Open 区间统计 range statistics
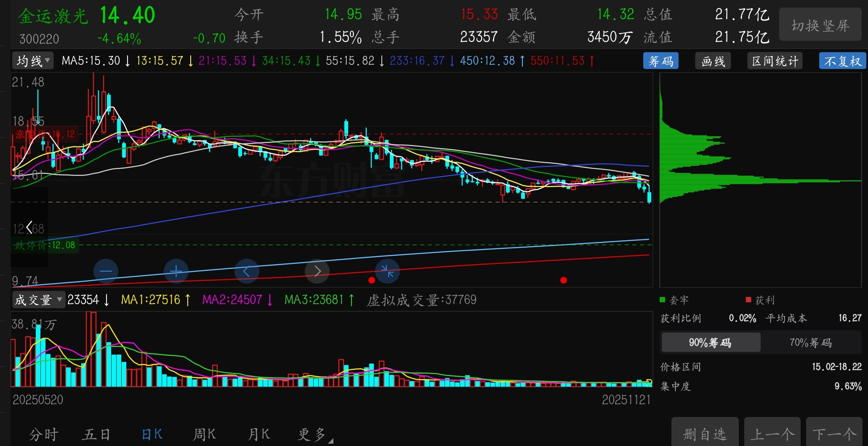 tap(775, 61)
